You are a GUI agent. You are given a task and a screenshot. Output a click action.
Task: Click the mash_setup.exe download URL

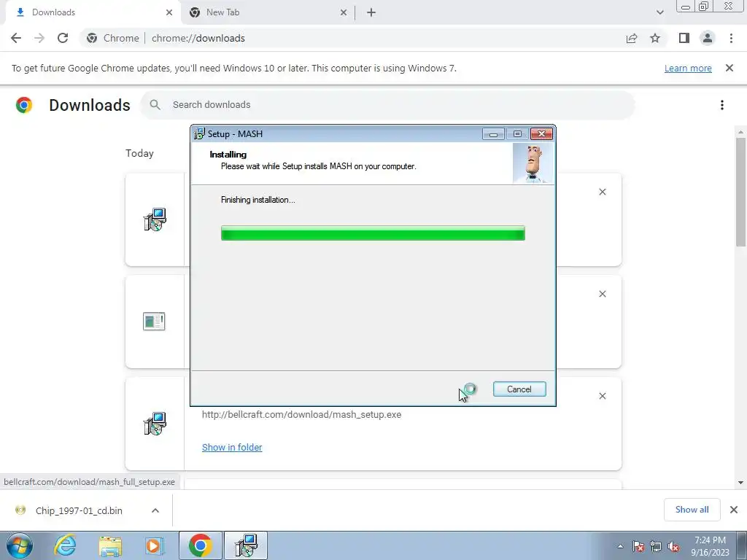tap(301, 414)
